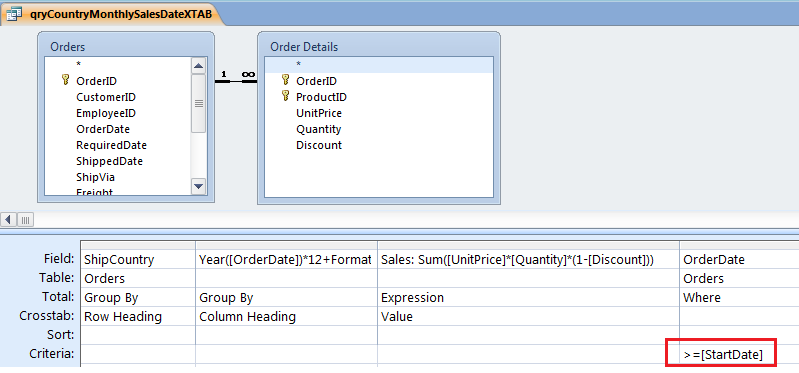
Task: Select the asterisk row in Order Details
Action: [379, 65]
